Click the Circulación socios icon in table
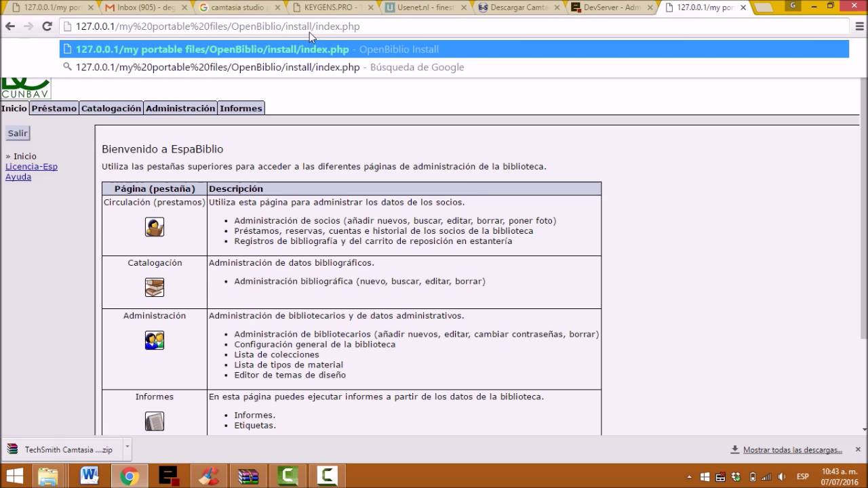Viewport: 868px width, 488px height. pyautogui.click(x=155, y=227)
